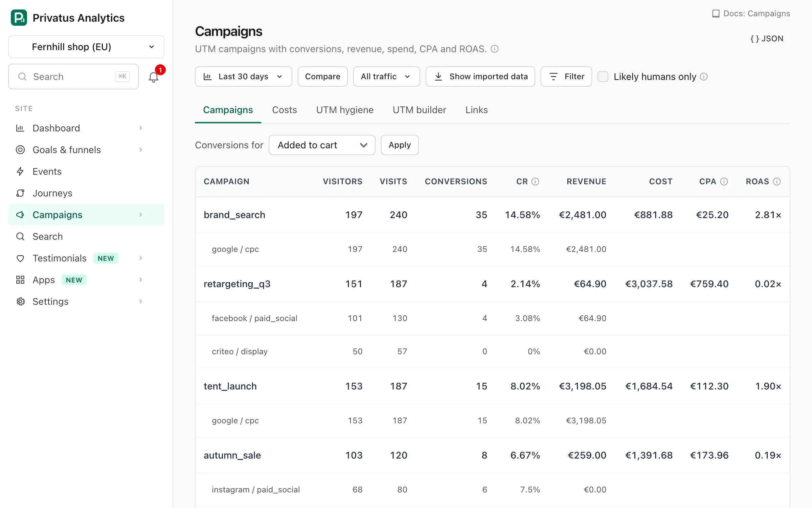Switch to the Costs tab

pyautogui.click(x=285, y=110)
